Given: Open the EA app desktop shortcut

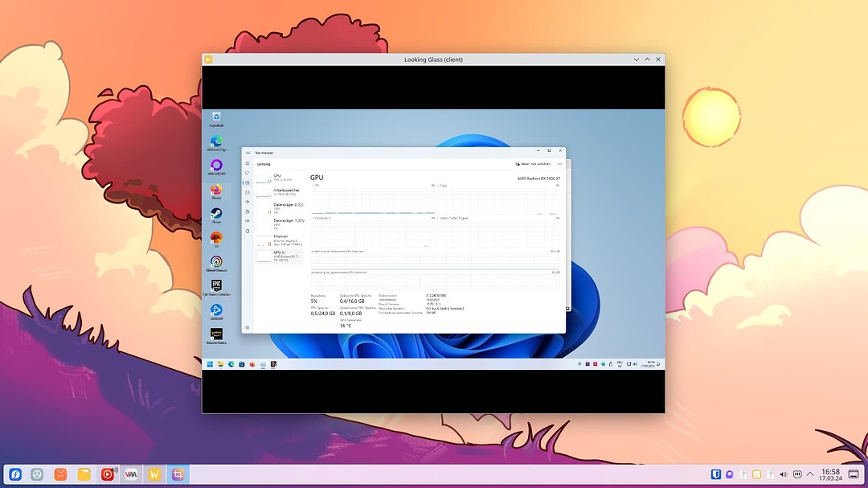Looking at the screenshot, I should click(216, 238).
